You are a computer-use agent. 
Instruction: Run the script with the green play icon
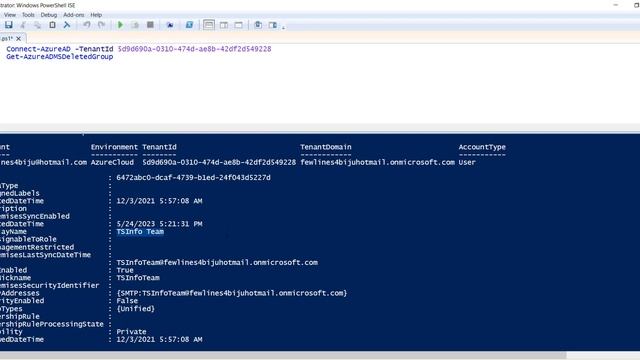click(x=120, y=25)
